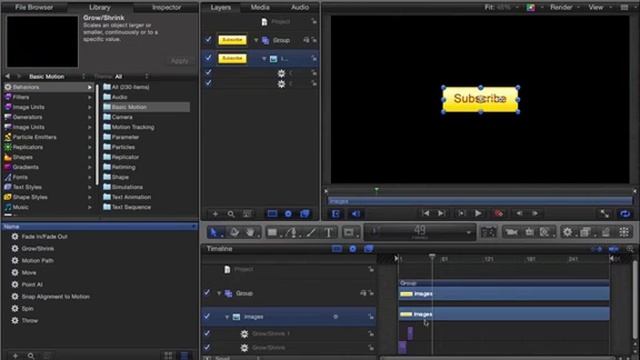640x360 pixels.
Task: Toggle Images checkbox in Timeline
Action: click(x=207, y=316)
